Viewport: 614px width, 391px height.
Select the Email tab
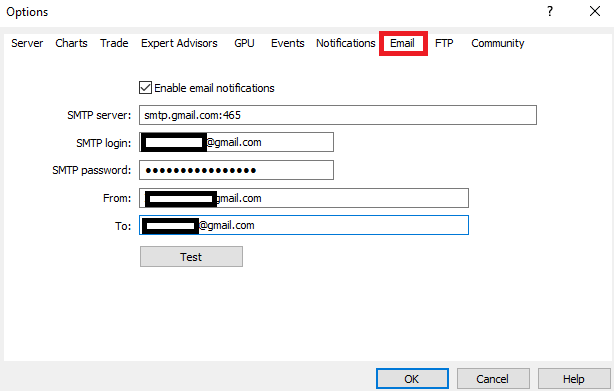[403, 43]
